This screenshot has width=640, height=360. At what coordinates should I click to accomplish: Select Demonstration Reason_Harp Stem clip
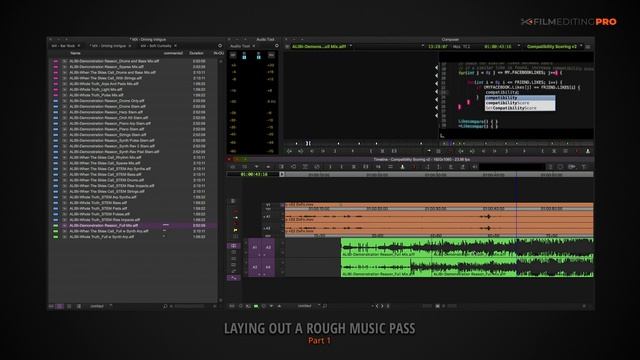click(x=106, y=112)
